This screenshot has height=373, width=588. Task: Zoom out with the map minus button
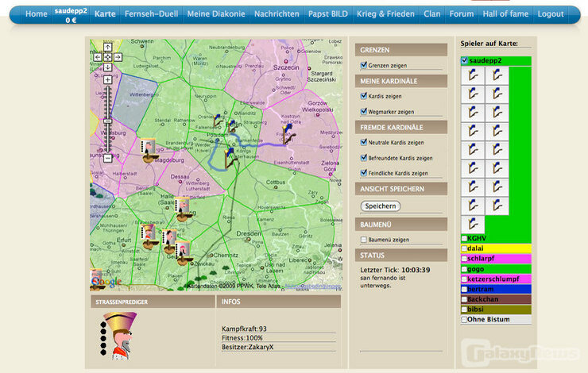tap(107, 158)
